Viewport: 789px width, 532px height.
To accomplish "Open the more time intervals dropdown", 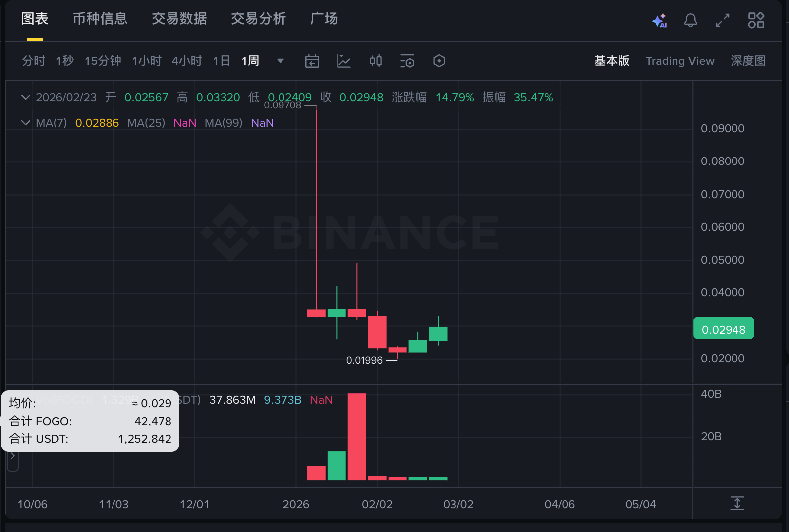I will click(x=281, y=61).
